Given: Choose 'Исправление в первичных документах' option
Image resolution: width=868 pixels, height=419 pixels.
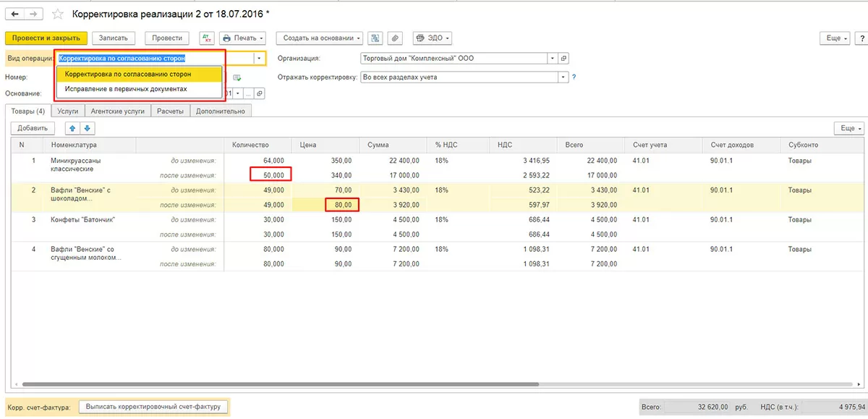Looking at the screenshot, I should click(126, 89).
